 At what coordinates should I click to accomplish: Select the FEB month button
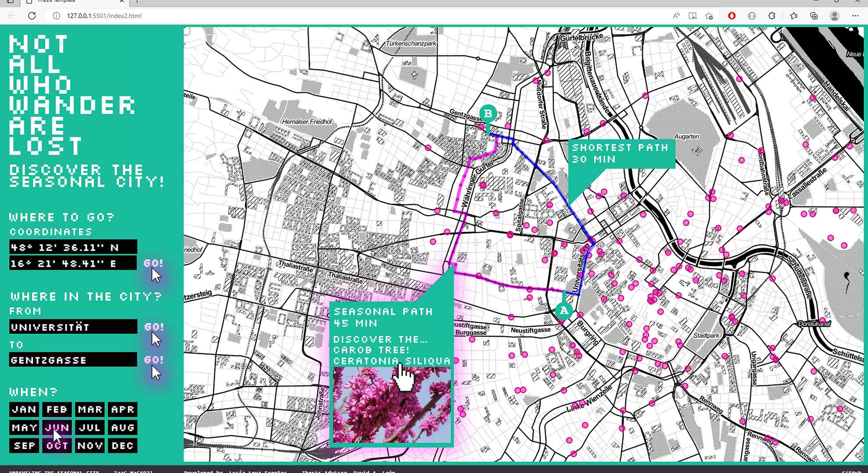click(57, 409)
